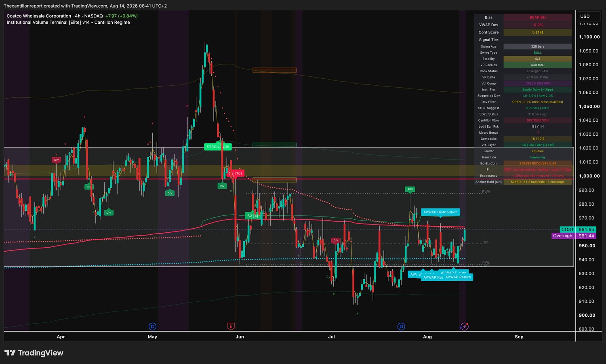The image size is (606, 364).
Task: Click the Leader Equities value
Action: [537, 151]
